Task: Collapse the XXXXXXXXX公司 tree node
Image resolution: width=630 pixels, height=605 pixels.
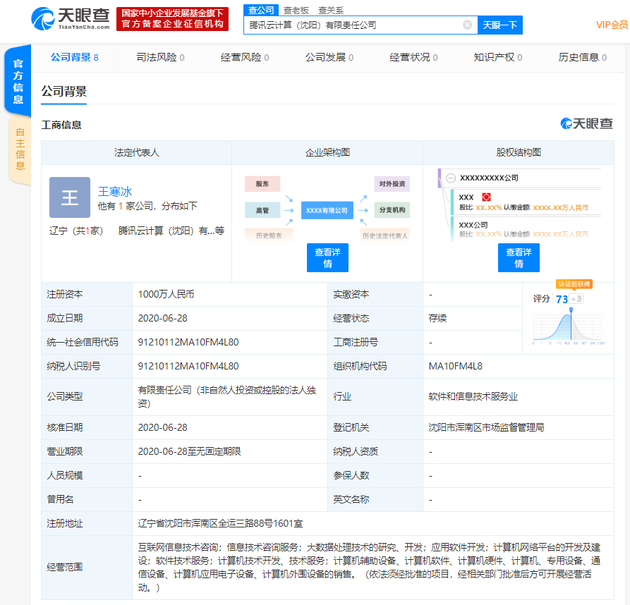Action: point(451,178)
